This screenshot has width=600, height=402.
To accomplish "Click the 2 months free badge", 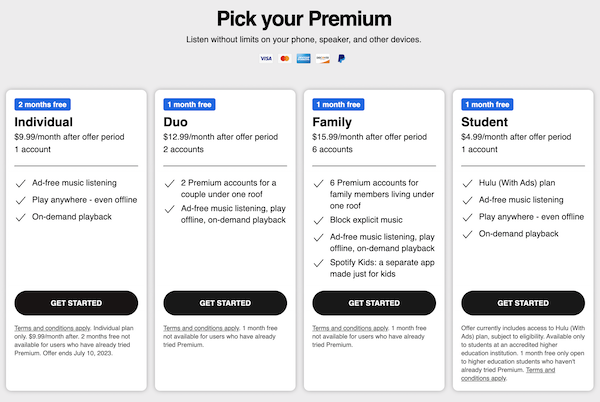I will click(42, 103).
